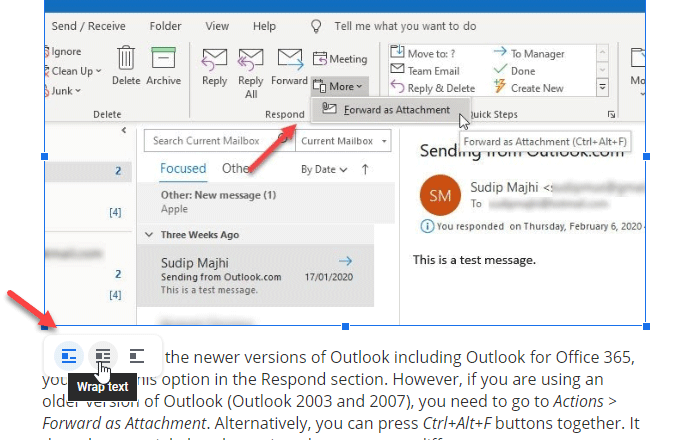This screenshot has width=700, height=440.
Task: Click the lightbulb Tell me icon
Action: [316, 26]
